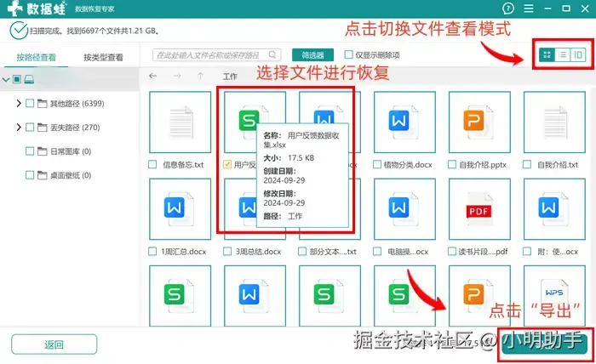Open the hamburger menu in title bar
Image resolution: width=596 pixels, height=364 pixels.
529,9
